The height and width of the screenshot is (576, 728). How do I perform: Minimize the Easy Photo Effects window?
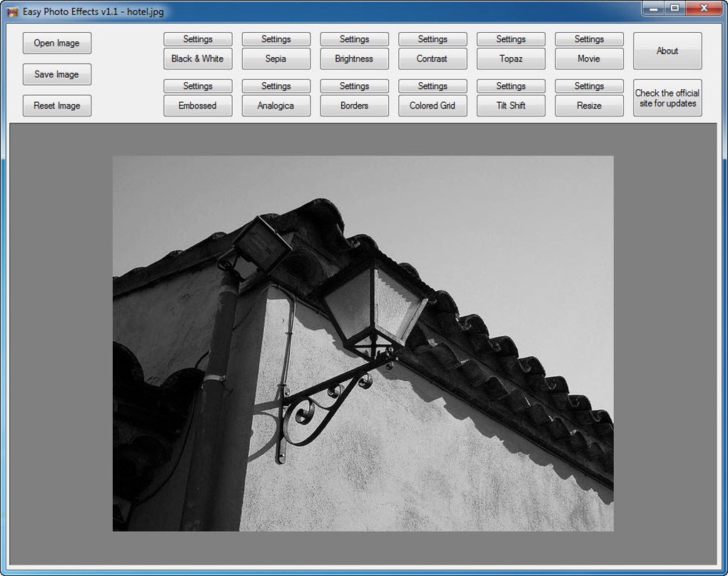click(x=653, y=9)
